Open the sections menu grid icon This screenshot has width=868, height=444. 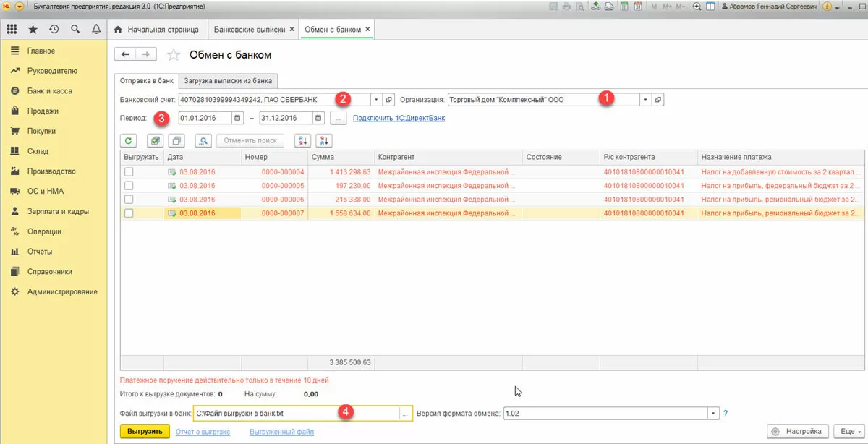pos(12,30)
